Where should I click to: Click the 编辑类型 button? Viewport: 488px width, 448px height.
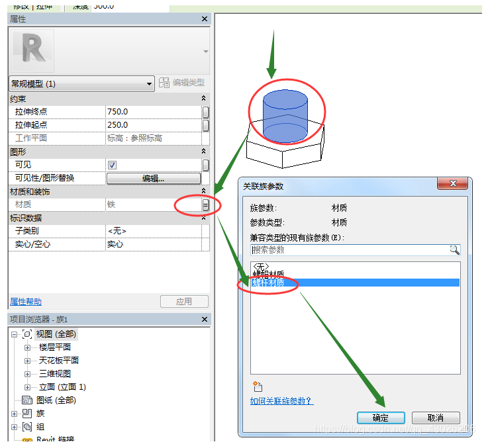(181, 83)
